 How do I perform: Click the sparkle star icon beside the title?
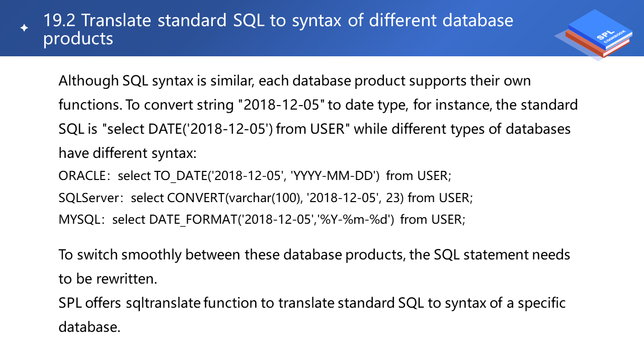point(24,29)
